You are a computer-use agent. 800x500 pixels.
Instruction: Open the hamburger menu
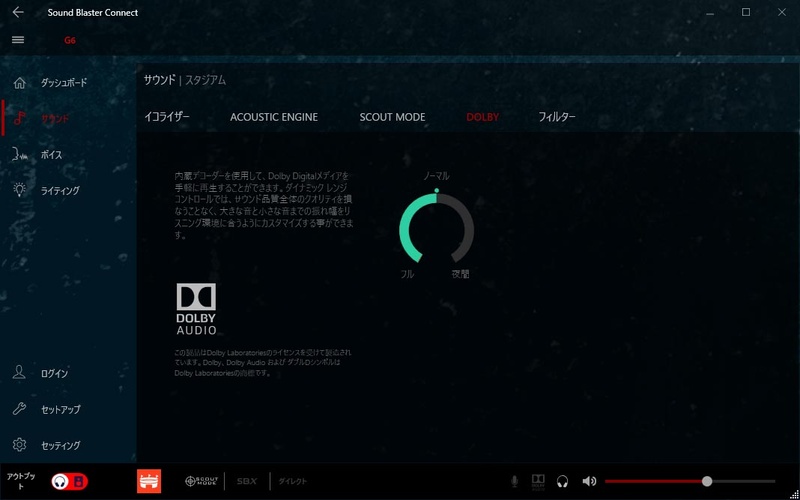(18, 40)
